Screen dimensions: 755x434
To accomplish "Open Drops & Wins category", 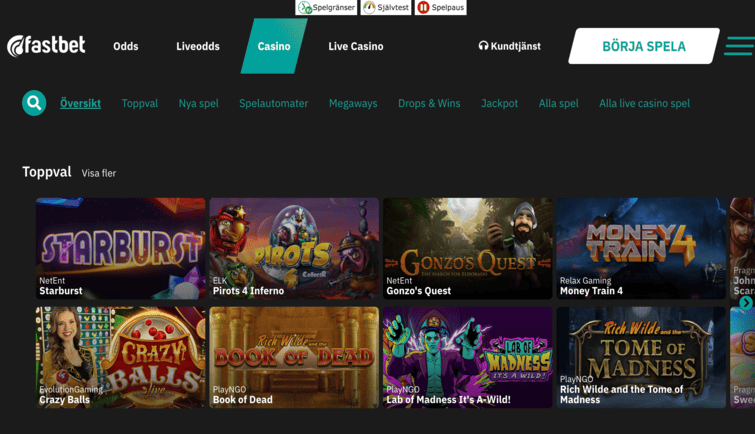I will 429,103.
